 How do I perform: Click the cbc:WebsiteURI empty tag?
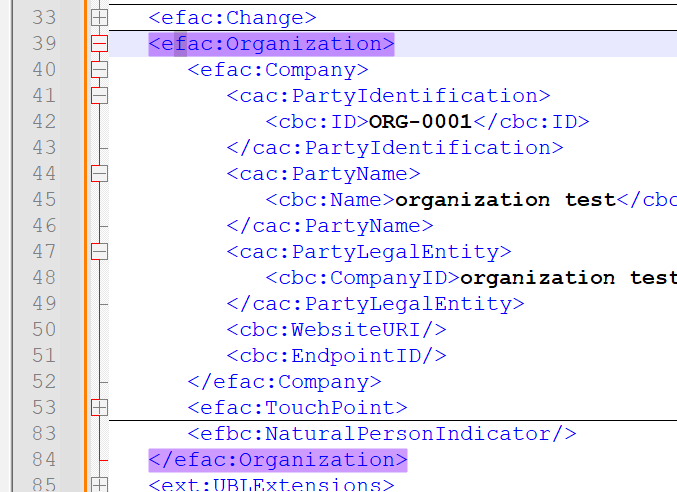(x=336, y=330)
